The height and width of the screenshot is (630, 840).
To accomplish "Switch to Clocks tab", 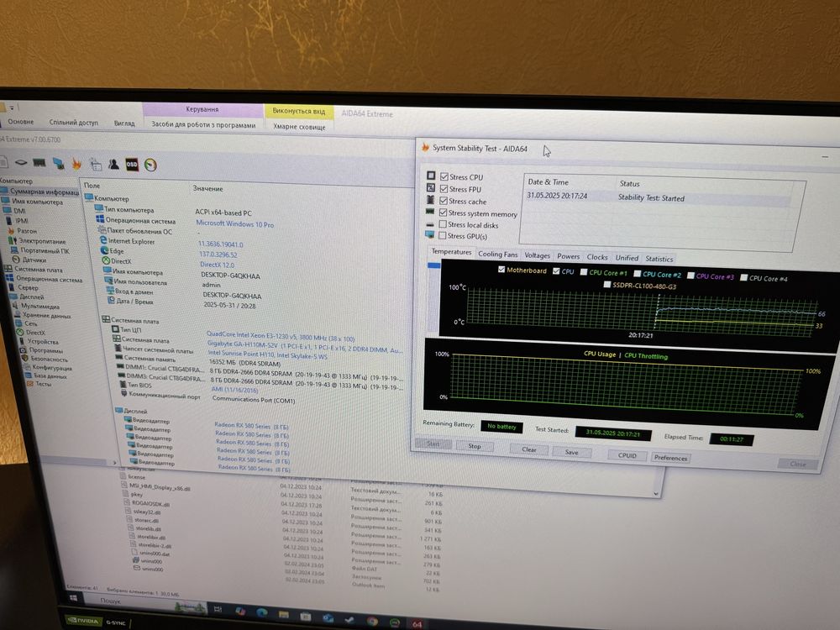I will [x=596, y=257].
